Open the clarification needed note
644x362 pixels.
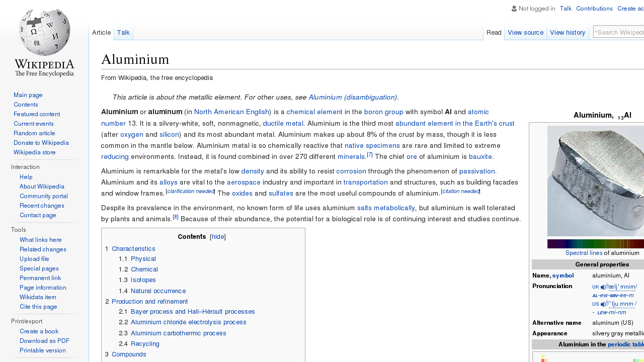click(191, 192)
